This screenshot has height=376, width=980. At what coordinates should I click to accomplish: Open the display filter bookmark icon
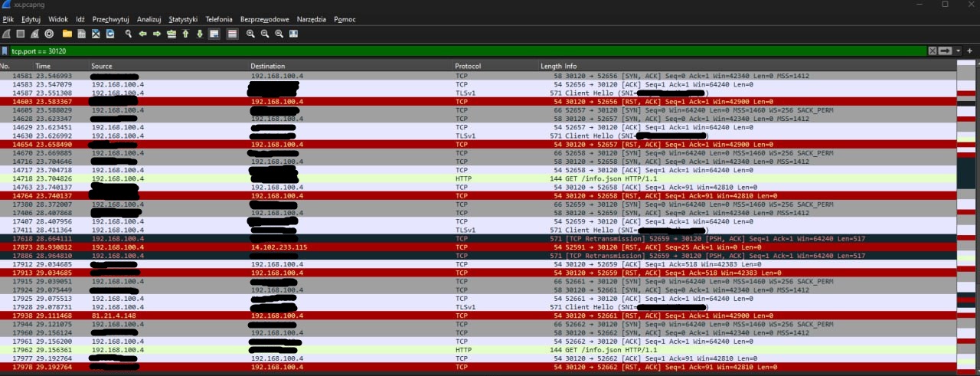[x=5, y=51]
